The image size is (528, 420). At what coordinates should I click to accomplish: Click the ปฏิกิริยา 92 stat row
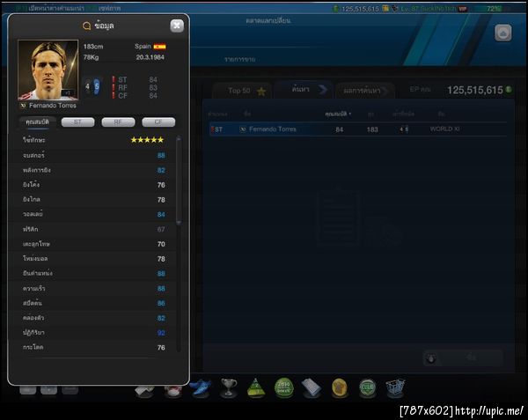coord(93,333)
